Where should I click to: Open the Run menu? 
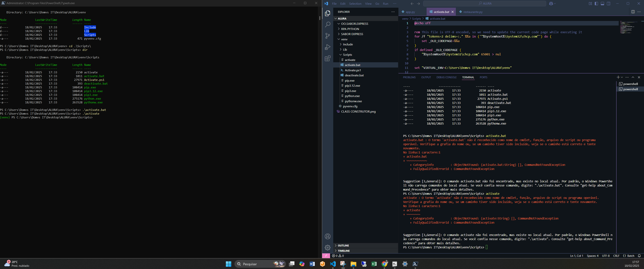click(x=386, y=4)
